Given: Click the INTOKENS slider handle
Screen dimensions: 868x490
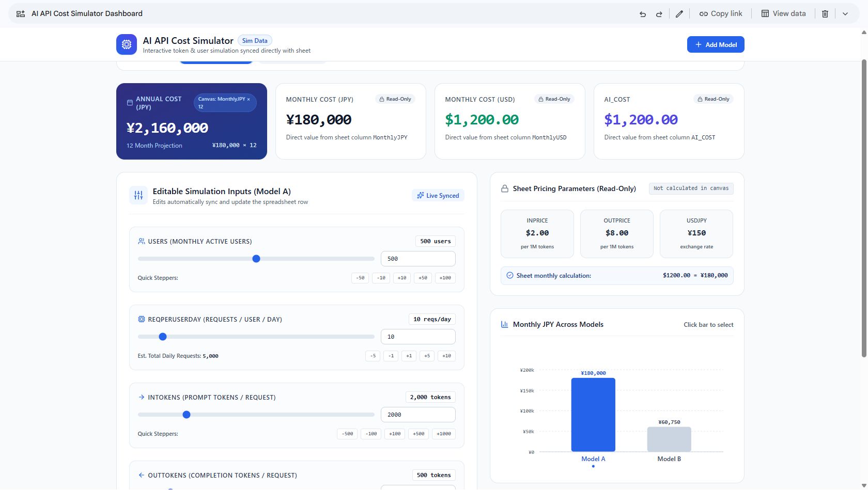Looking at the screenshot, I should click(x=187, y=415).
